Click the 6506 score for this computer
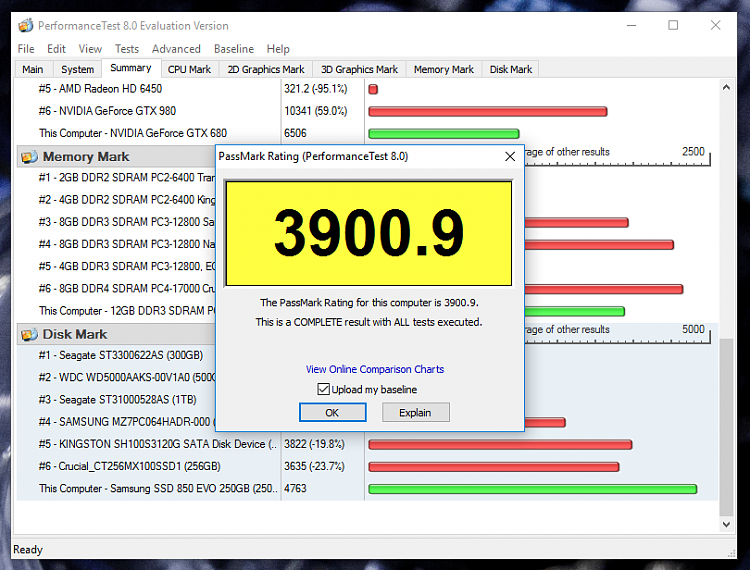The image size is (750, 570). pyautogui.click(x=295, y=133)
